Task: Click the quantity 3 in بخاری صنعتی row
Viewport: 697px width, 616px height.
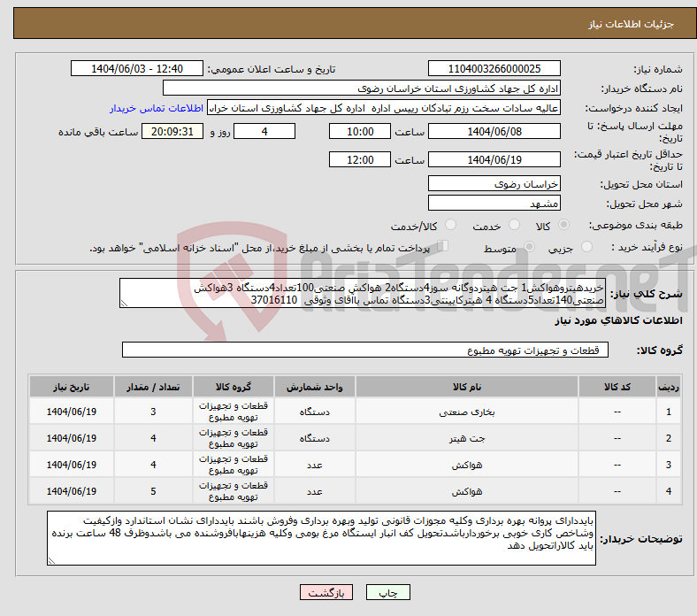Action: pos(153,412)
